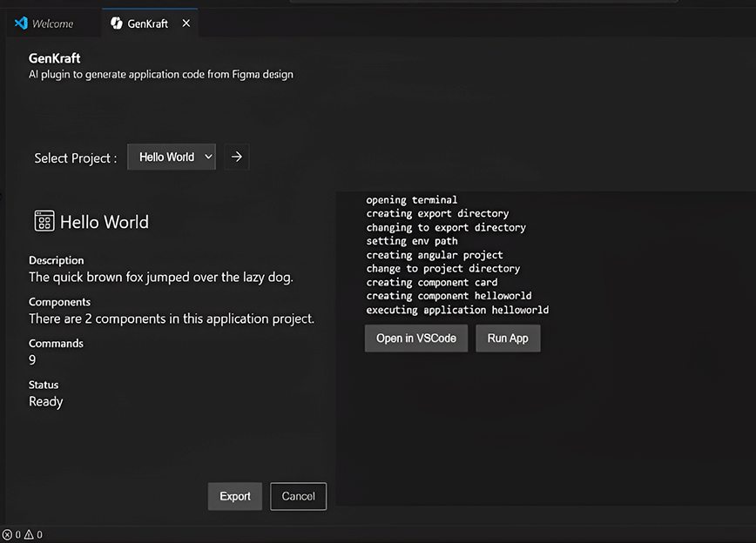Viewport: 756px width, 543px height.
Task: Run the app with Run App button
Action: pyautogui.click(x=508, y=338)
